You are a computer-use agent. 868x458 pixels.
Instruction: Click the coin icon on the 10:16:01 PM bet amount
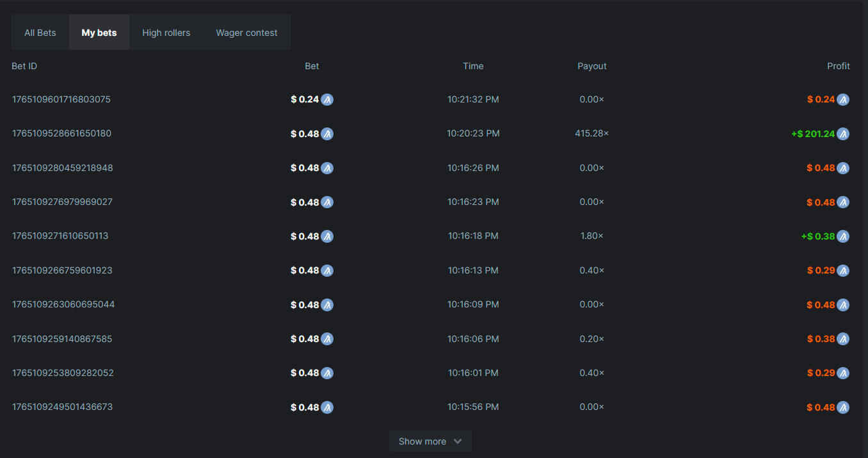327,373
